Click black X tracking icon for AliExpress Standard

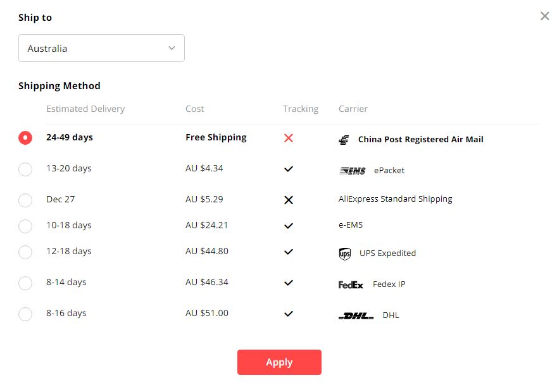pyautogui.click(x=289, y=200)
